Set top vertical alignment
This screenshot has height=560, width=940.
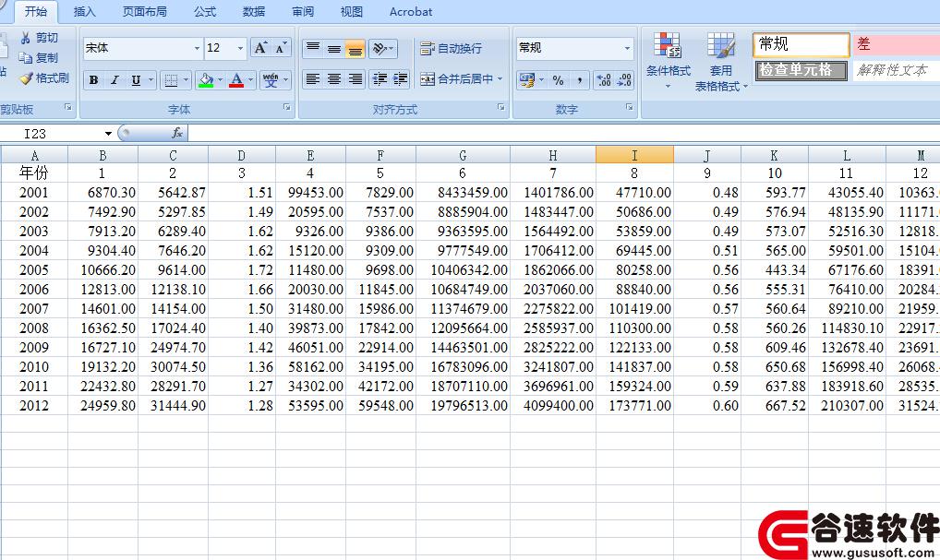(x=313, y=48)
